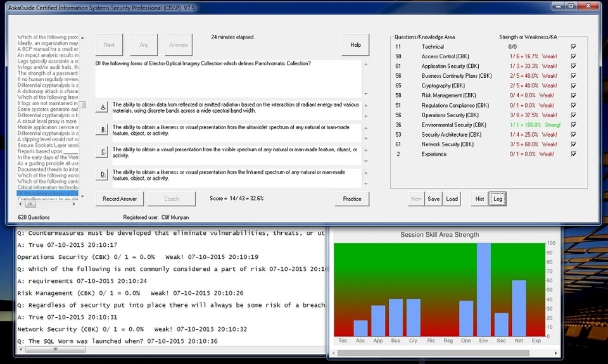Toggle Network Security (CBK) checkbox
The image size is (608, 364).
coord(574,144)
